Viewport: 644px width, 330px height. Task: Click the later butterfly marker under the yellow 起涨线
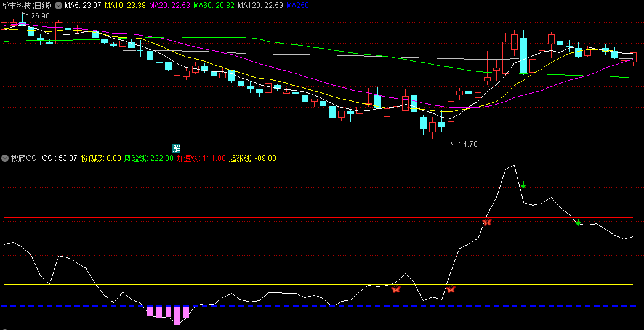(x=451, y=289)
